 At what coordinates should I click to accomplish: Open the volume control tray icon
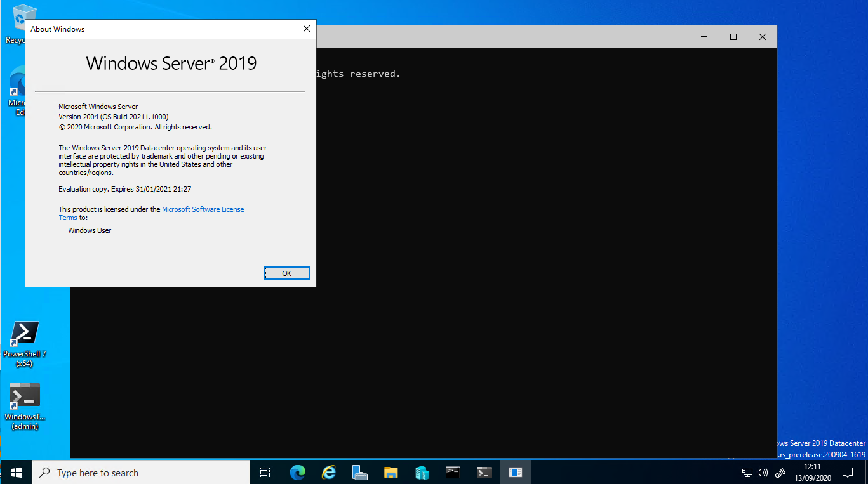pyautogui.click(x=763, y=473)
